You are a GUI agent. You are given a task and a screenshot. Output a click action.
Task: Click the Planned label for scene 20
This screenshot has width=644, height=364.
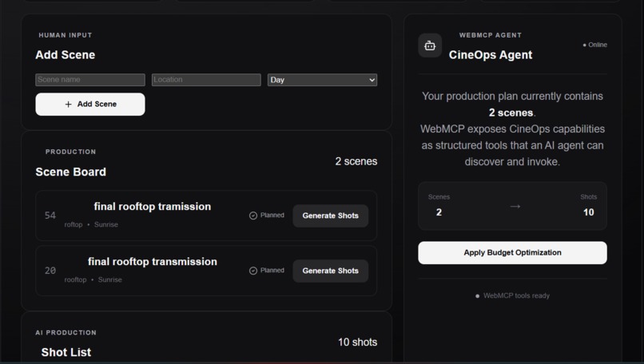[272, 270]
